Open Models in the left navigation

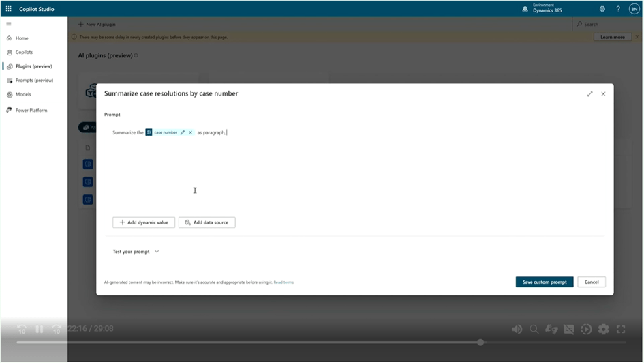23,94
